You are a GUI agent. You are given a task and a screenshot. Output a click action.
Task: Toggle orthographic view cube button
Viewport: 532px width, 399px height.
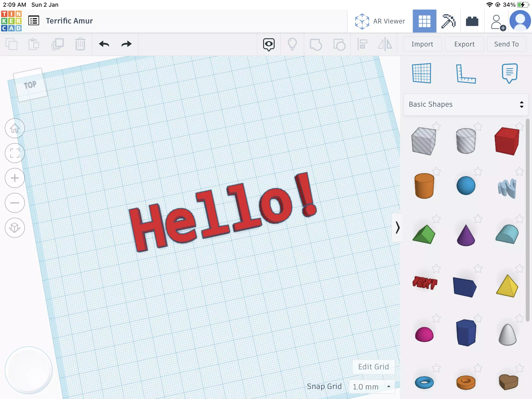[15, 228]
